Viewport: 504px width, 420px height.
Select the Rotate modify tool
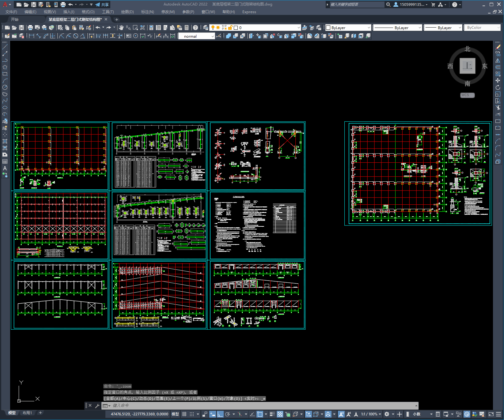(x=498, y=87)
